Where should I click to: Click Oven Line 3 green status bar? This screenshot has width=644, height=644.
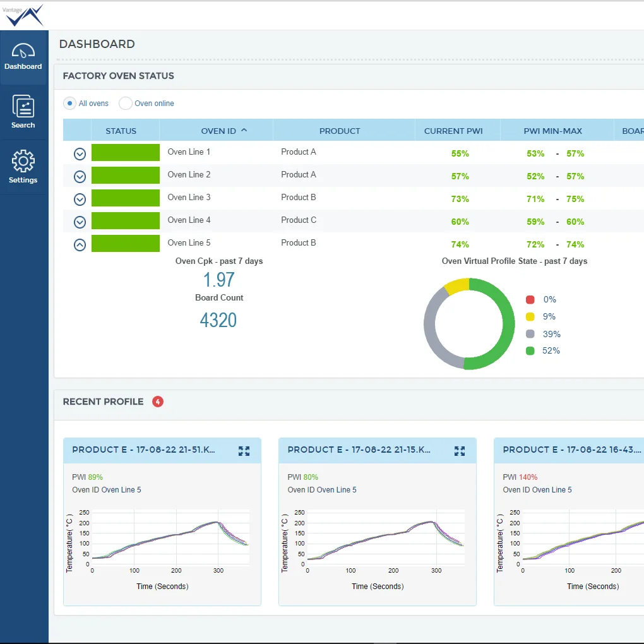point(125,198)
